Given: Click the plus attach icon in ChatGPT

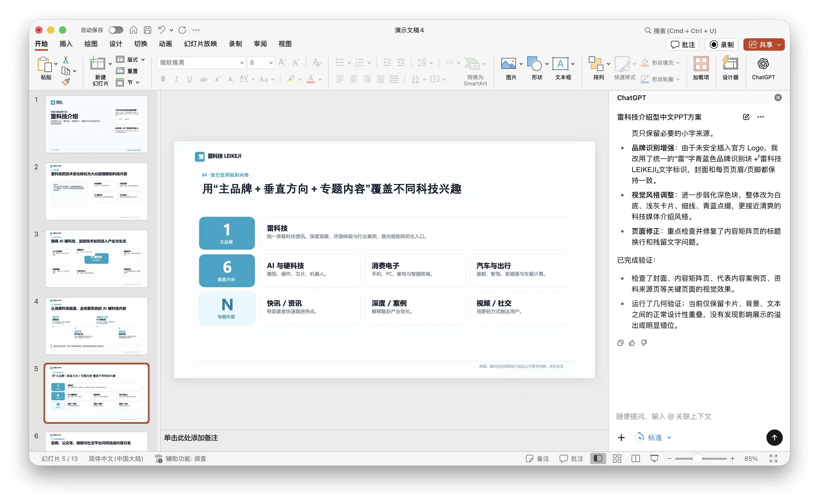Looking at the screenshot, I should tap(621, 437).
